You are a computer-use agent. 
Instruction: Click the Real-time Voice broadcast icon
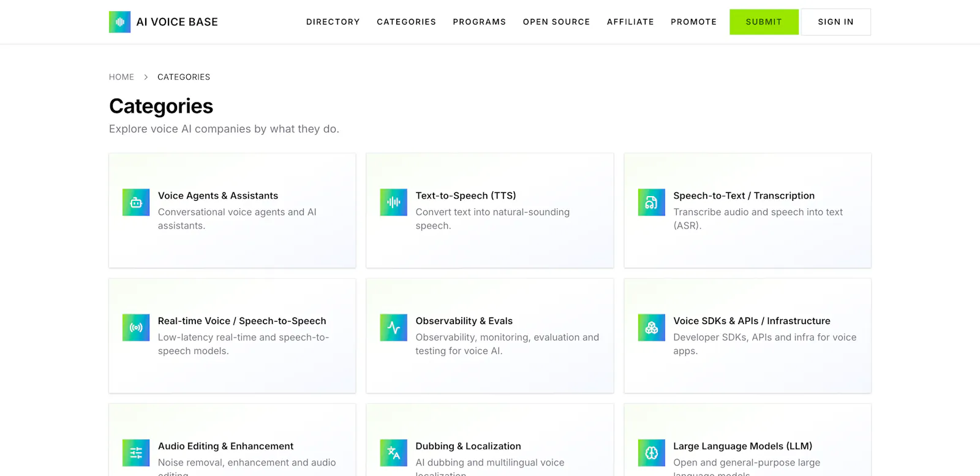pyautogui.click(x=136, y=328)
